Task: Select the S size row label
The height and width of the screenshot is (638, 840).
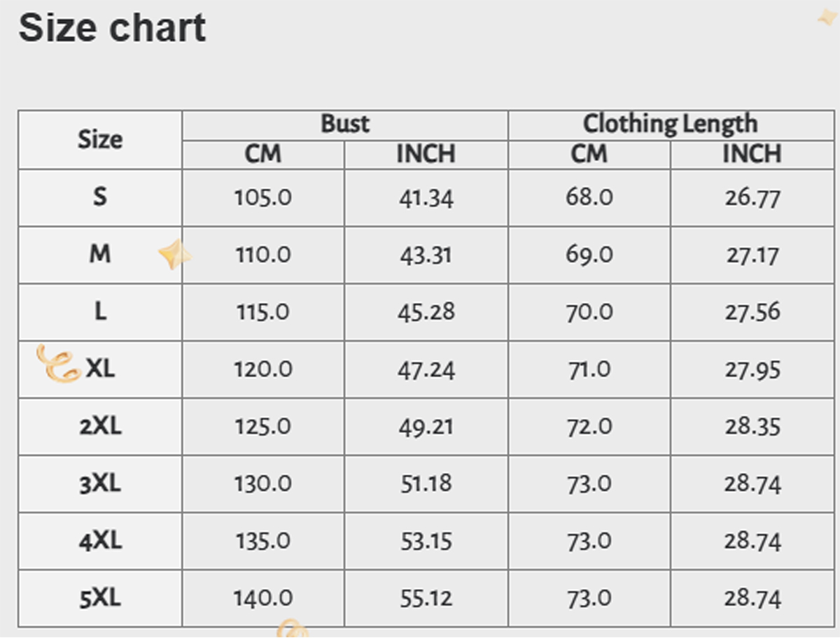Action: tap(100, 197)
